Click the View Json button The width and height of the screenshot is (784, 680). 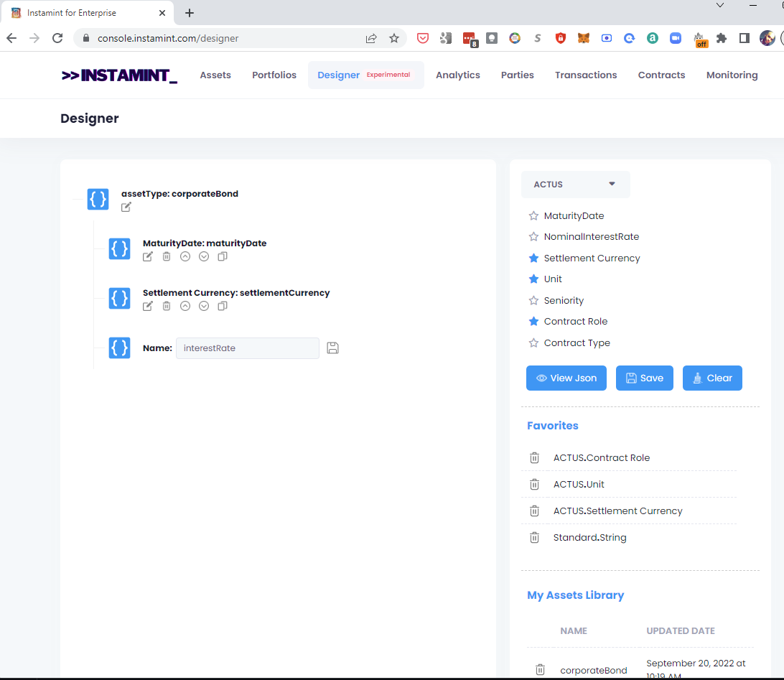[x=566, y=378]
